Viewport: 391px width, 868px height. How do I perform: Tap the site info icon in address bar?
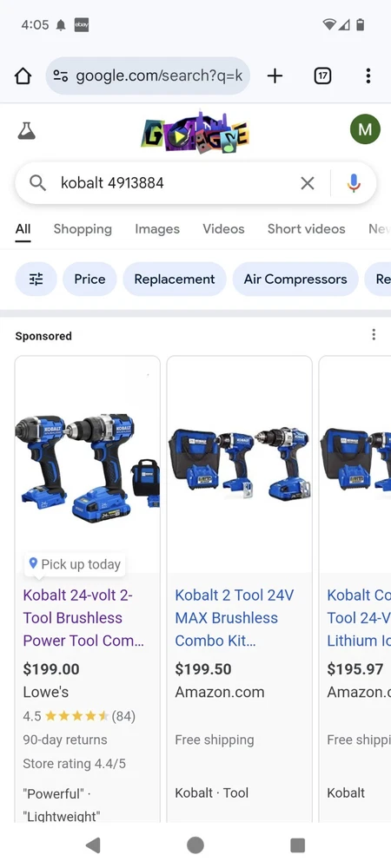pyautogui.click(x=60, y=76)
